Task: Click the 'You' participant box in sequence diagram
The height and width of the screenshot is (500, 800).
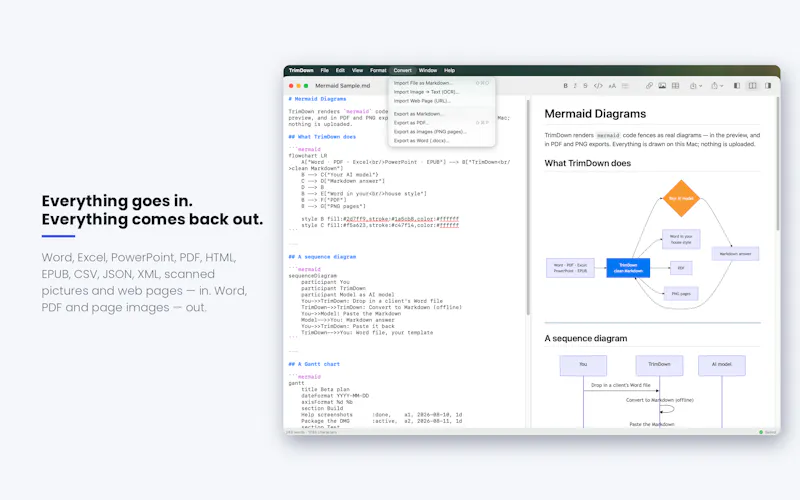Action: tap(583, 365)
